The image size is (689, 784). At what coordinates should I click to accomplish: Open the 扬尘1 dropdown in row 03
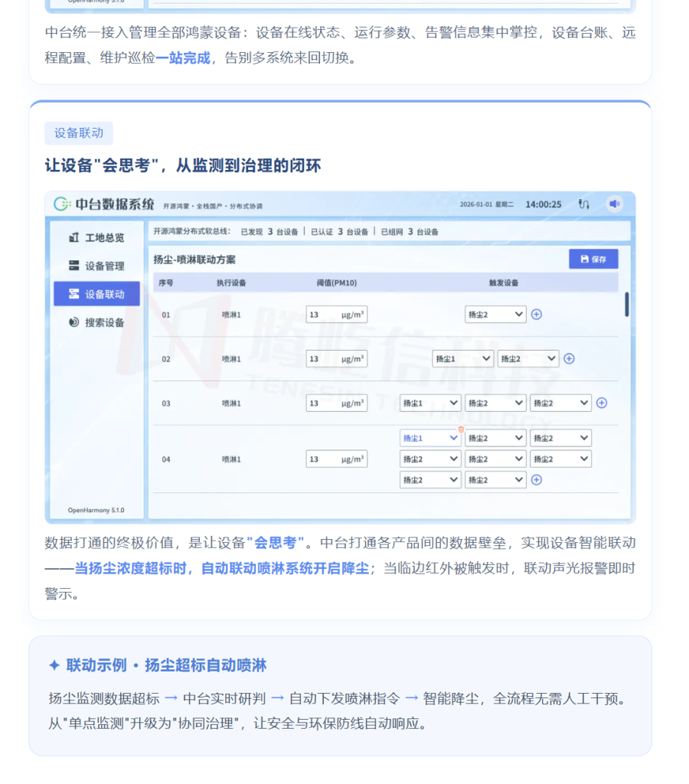point(430,403)
